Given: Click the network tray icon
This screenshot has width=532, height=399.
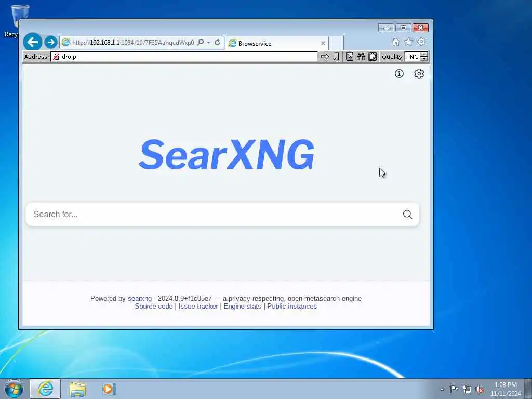Looking at the screenshot, I should point(467,390).
